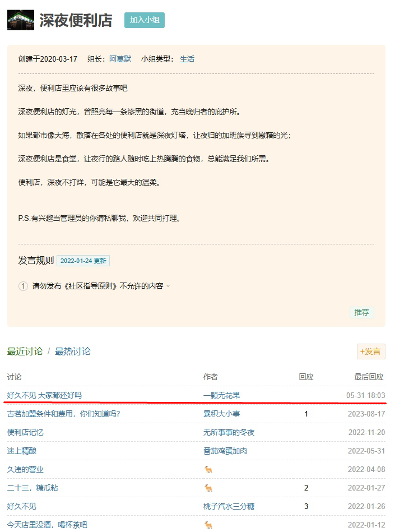This screenshot has height=532, width=395.
Task: Expand the 社区指导原则 rule chevron
Action: (168, 286)
